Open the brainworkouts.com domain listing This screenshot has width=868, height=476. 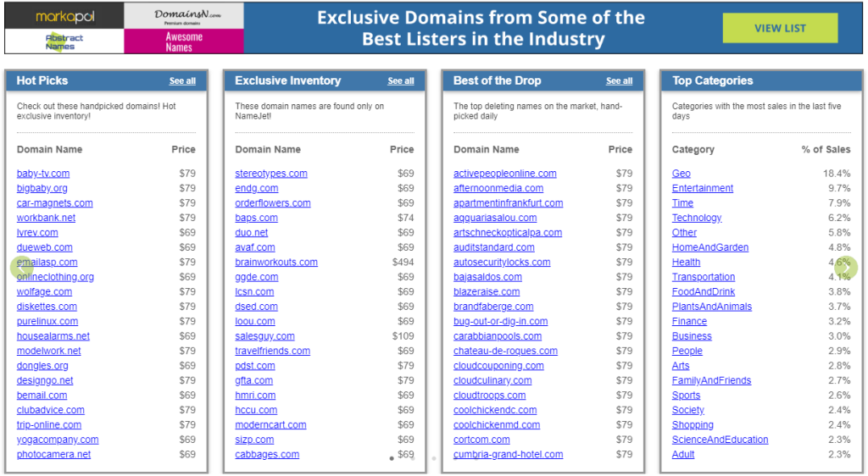276,263
